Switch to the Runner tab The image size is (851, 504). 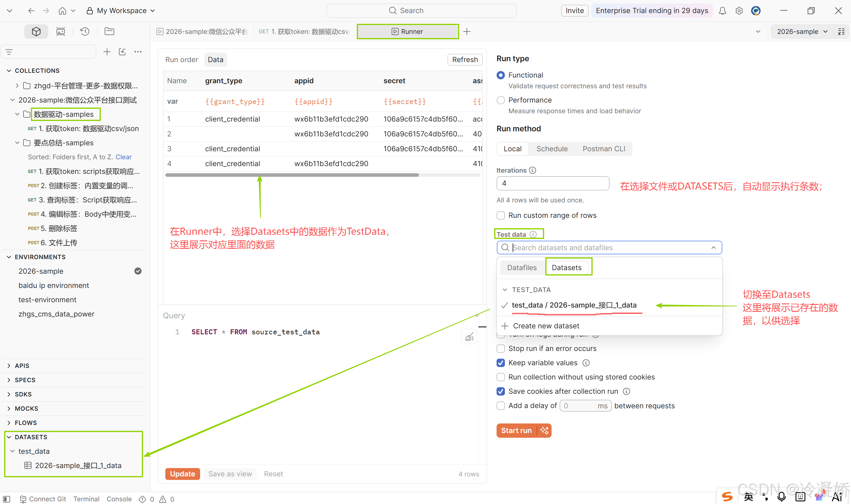pos(408,31)
